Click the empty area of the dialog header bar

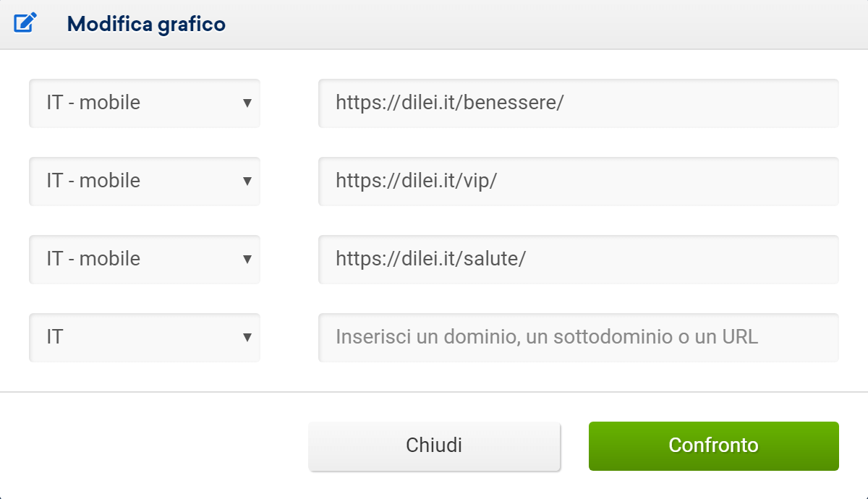[542, 24]
